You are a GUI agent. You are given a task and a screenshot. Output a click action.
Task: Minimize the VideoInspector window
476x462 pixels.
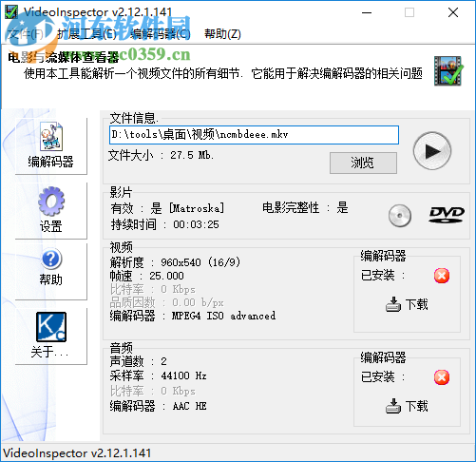pyautogui.click(x=367, y=12)
